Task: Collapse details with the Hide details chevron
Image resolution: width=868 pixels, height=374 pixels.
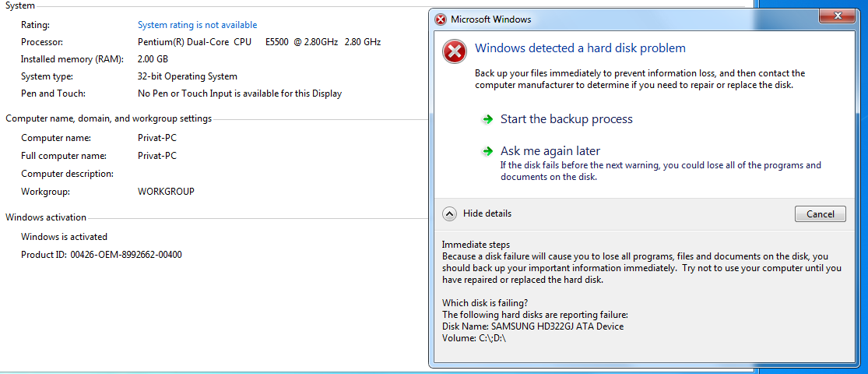Action: point(449,213)
